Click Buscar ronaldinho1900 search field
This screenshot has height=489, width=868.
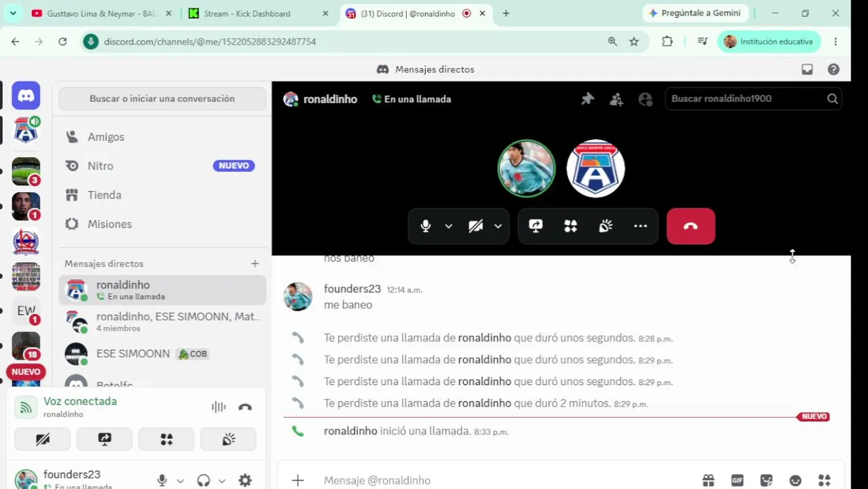pyautogui.click(x=753, y=98)
